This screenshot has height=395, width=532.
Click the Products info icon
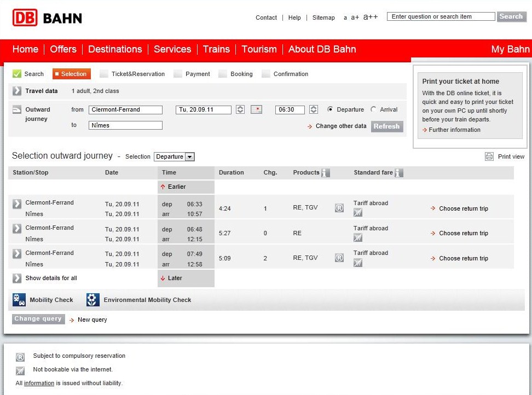pyautogui.click(x=325, y=172)
